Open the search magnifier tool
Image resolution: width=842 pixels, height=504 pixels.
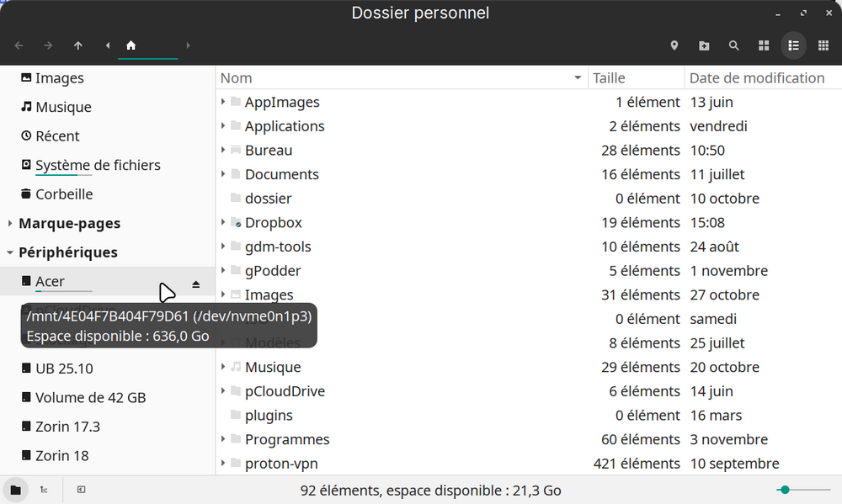tap(733, 45)
